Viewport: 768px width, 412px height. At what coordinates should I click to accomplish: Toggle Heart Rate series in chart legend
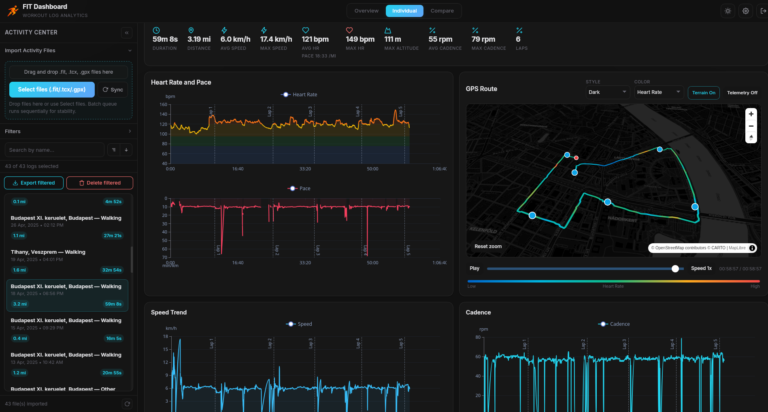[301, 94]
